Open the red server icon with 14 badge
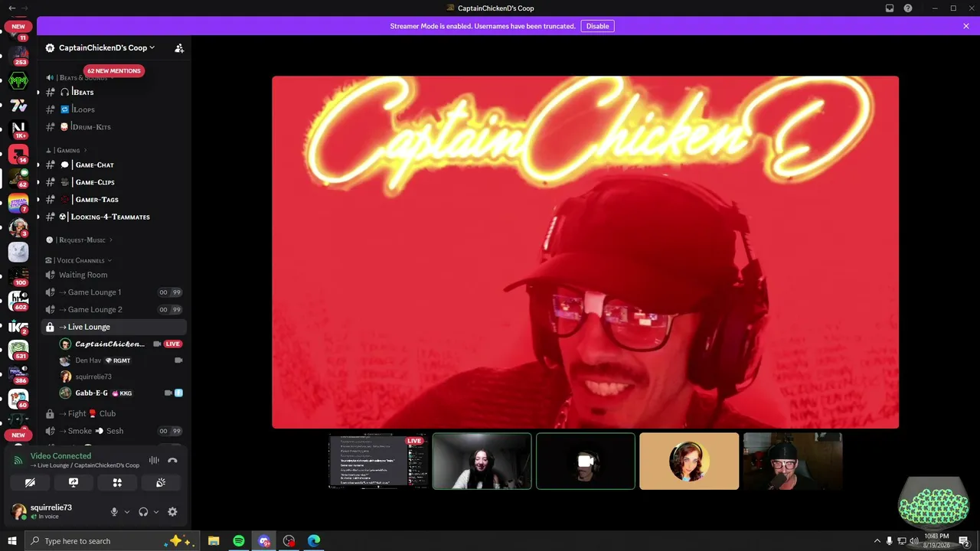 click(x=18, y=154)
